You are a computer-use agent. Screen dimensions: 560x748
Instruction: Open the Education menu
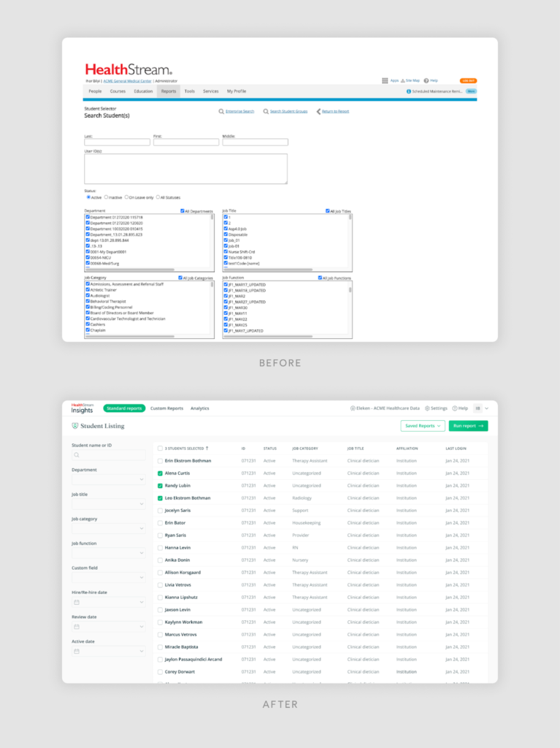(143, 91)
